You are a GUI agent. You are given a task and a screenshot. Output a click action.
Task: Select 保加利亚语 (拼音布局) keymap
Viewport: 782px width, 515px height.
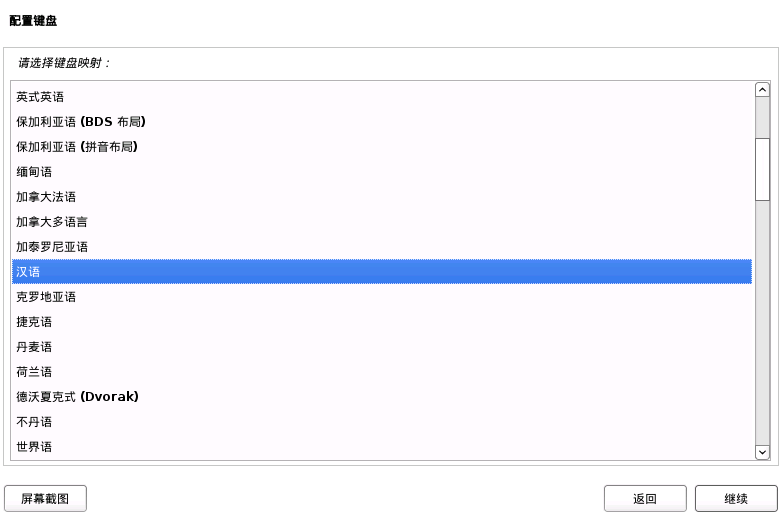[77, 147]
